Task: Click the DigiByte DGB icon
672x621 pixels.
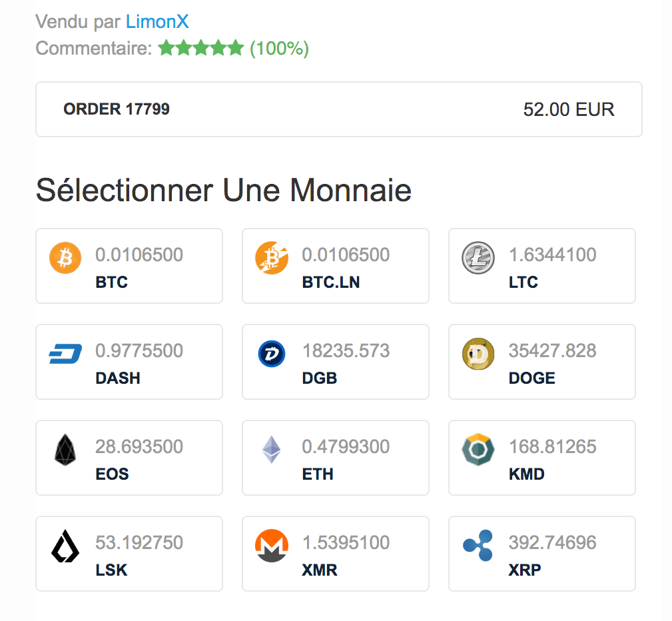Action: tap(272, 354)
